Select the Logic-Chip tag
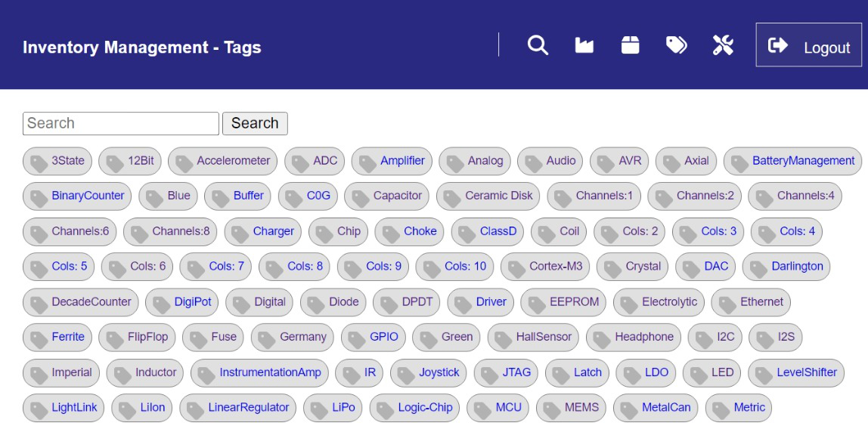 tap(414, 409)
